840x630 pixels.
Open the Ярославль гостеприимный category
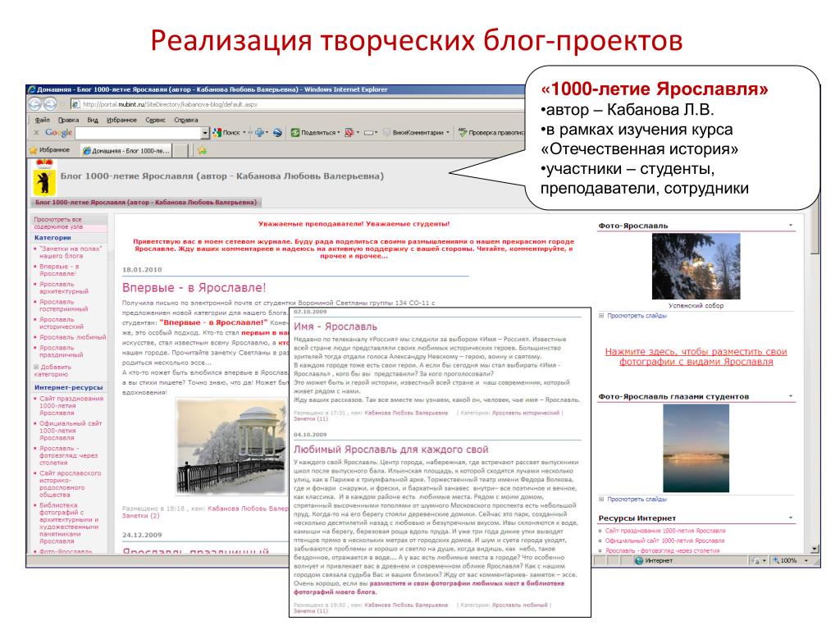63,305
